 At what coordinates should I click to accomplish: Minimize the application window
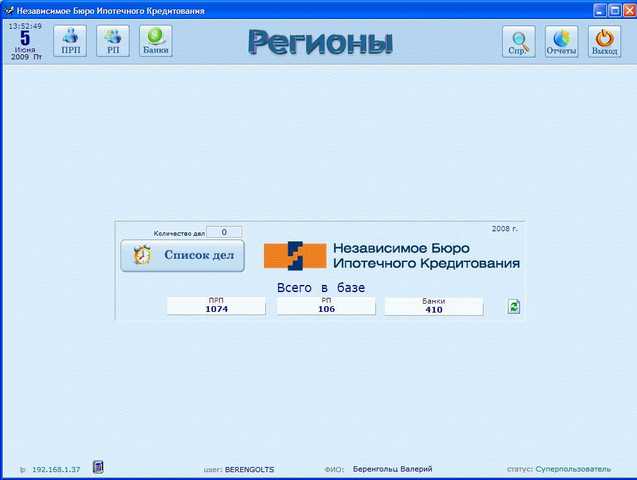[600, 11]
